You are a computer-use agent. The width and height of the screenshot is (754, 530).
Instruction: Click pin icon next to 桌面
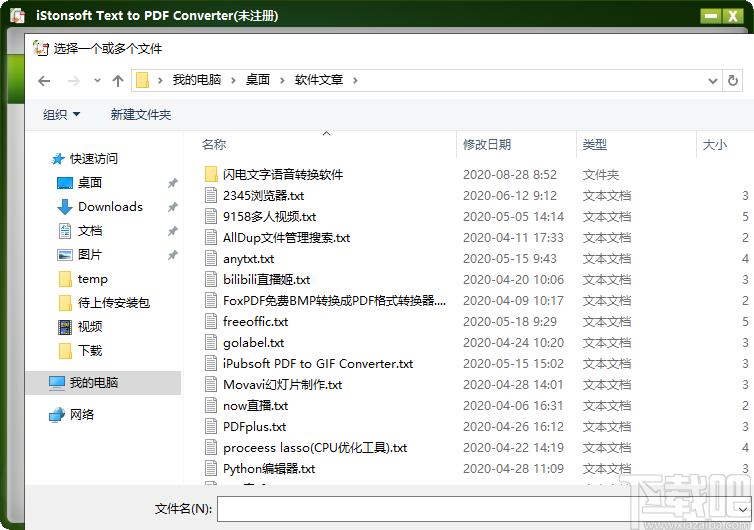[172, 183]
